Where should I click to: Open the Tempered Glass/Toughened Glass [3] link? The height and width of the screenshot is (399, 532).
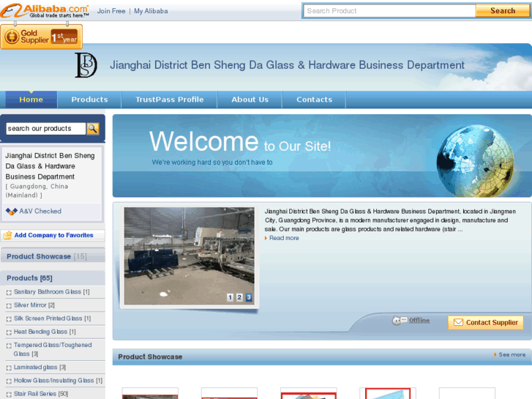coord(53,349)
